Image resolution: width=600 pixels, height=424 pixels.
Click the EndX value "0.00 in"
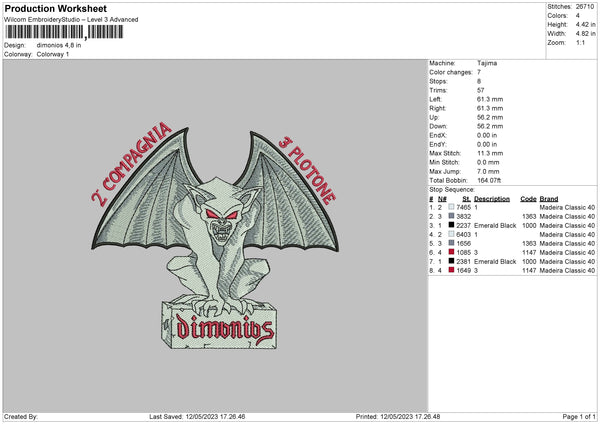click(487, 135)
